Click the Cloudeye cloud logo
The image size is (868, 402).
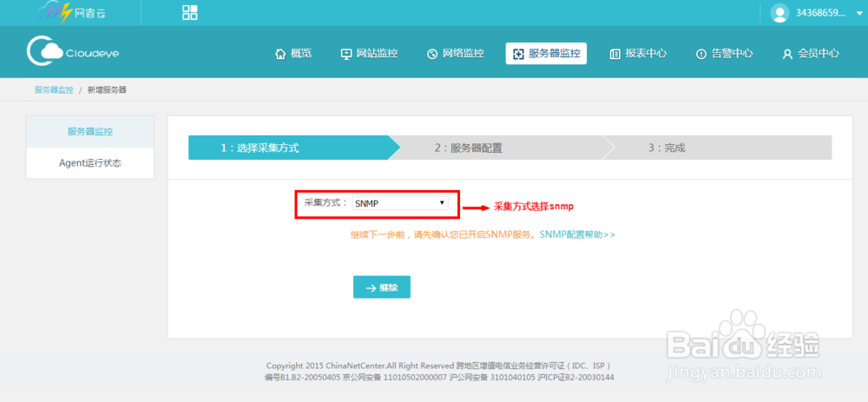[x=73, y=51]
